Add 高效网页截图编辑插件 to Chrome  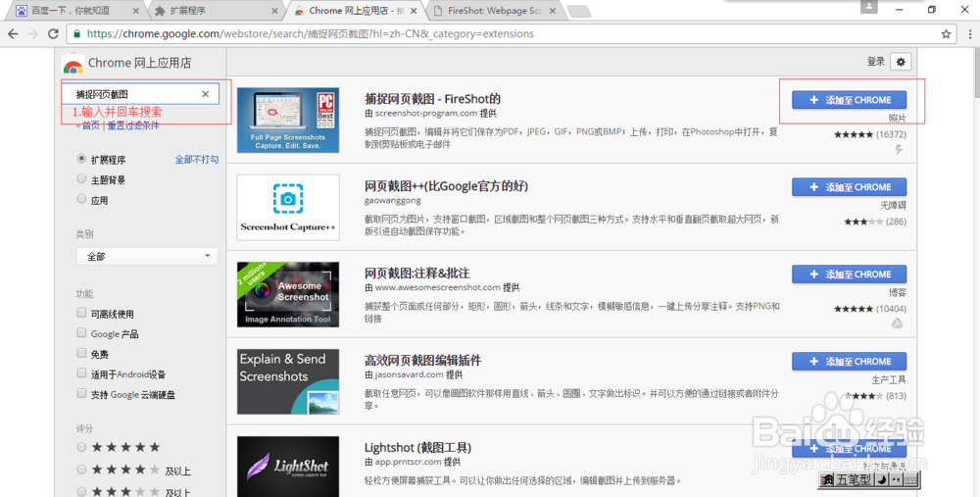pos(849,362)
